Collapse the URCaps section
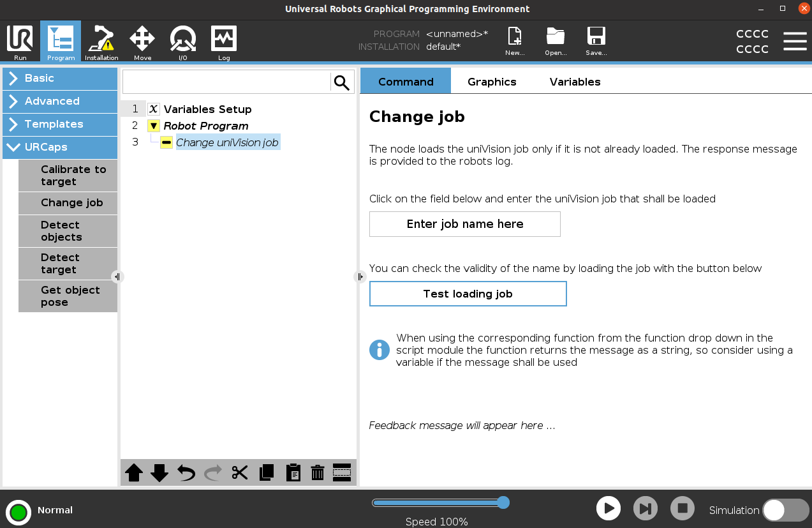The height and width of the screenshot is (528, 812). (60, 147)
